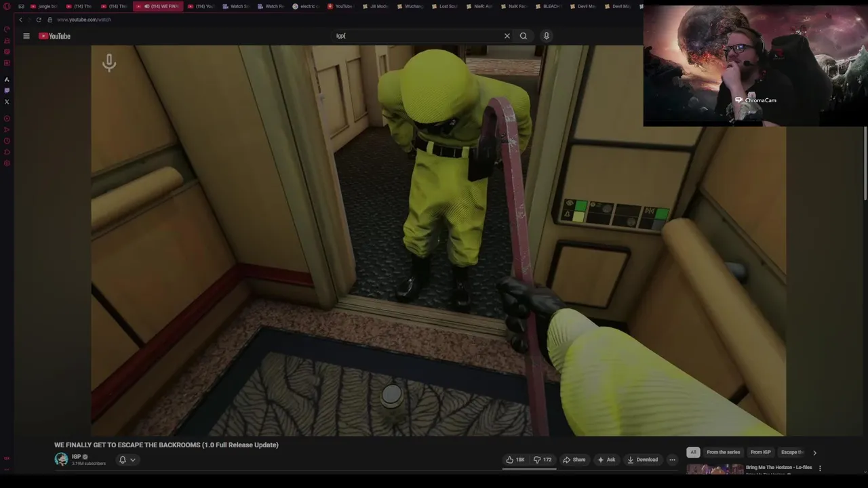Screen dimensions: 868x488
Task: Dislike the video (172 thumbs down)
Action: (542, 460)
